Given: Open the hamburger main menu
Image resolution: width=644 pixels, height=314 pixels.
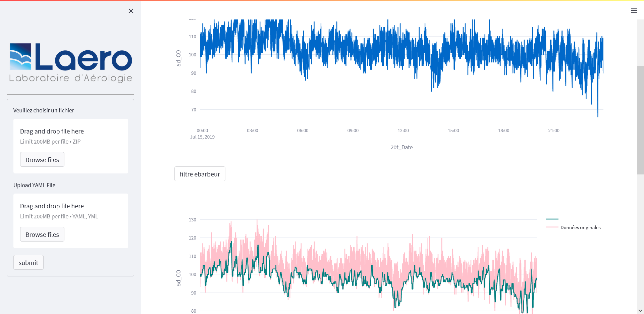Looking at the screenshot, I should coord(634,11).
